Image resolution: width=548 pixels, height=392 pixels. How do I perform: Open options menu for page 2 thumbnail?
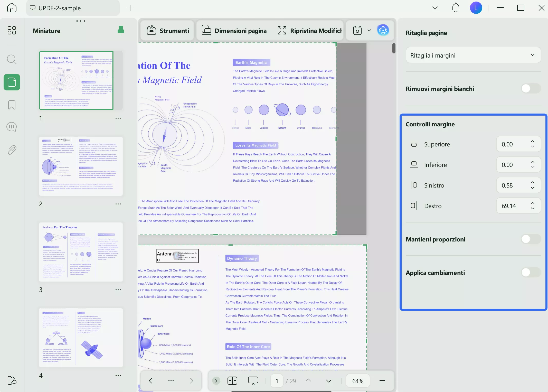click(x=118, y=203)
